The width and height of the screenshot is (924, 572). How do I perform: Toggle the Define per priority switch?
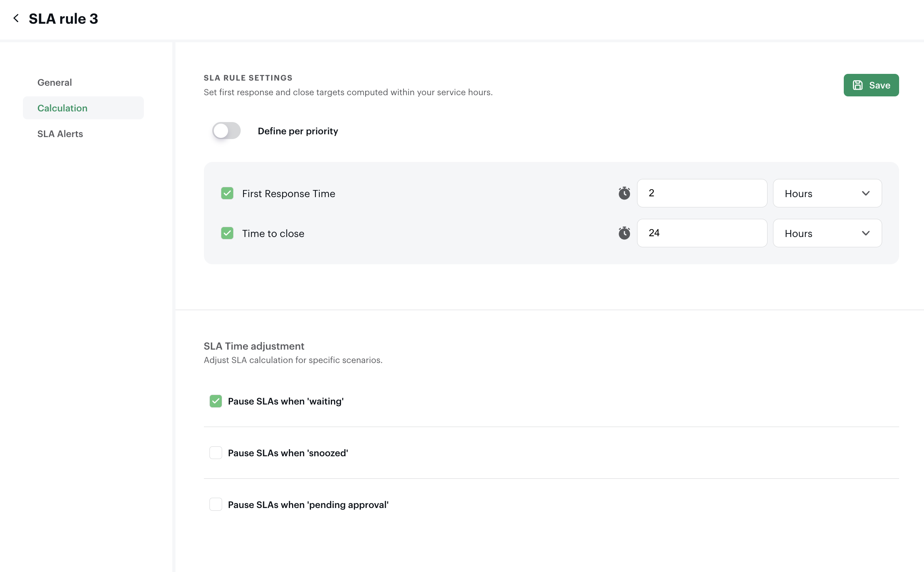tap(226, 131)
